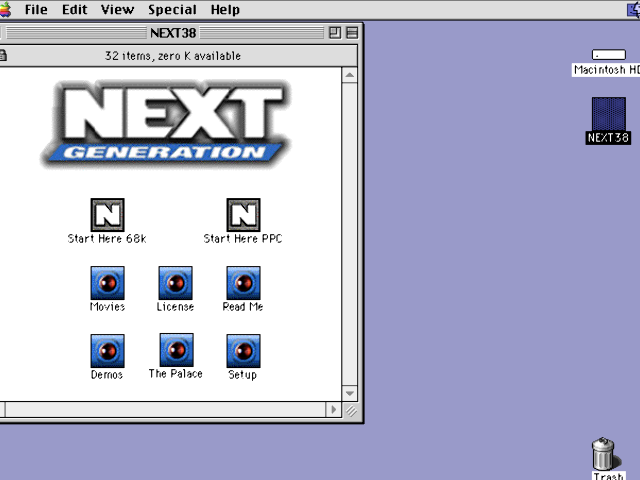The width and height of the screenshot is (640, 480).
Task: Open the Help menu
Action: point(225,9)
